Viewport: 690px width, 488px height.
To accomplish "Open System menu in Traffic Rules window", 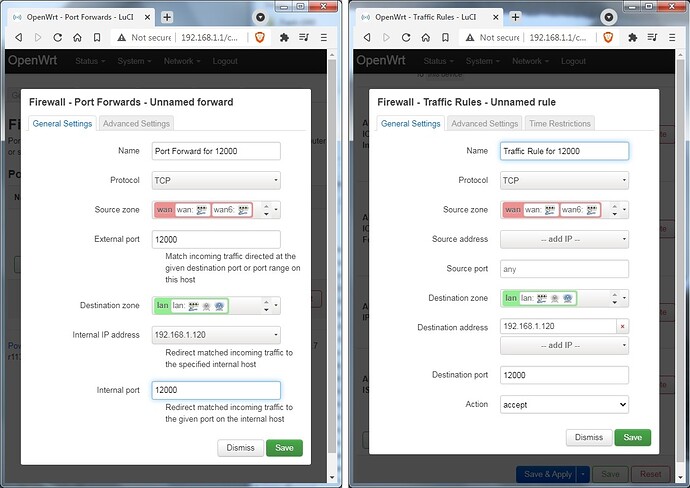I will (482, 61).
